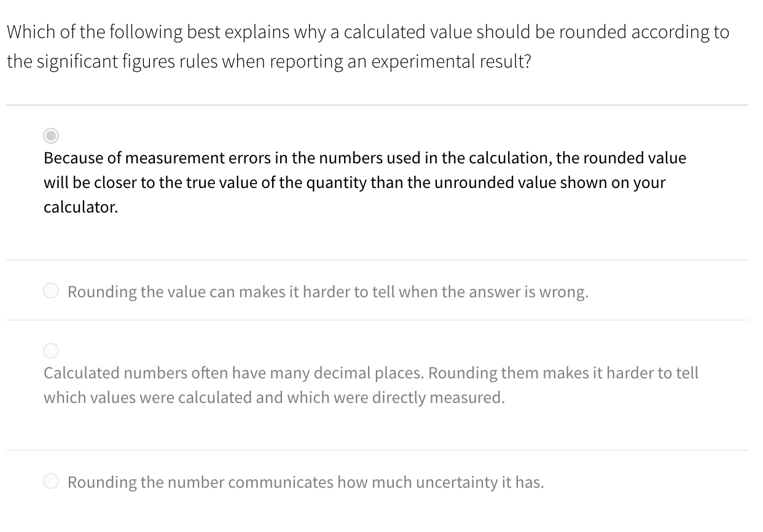Click the answer about measurement errors
Viewport: 763px width, 532px height.
point(364,182)
